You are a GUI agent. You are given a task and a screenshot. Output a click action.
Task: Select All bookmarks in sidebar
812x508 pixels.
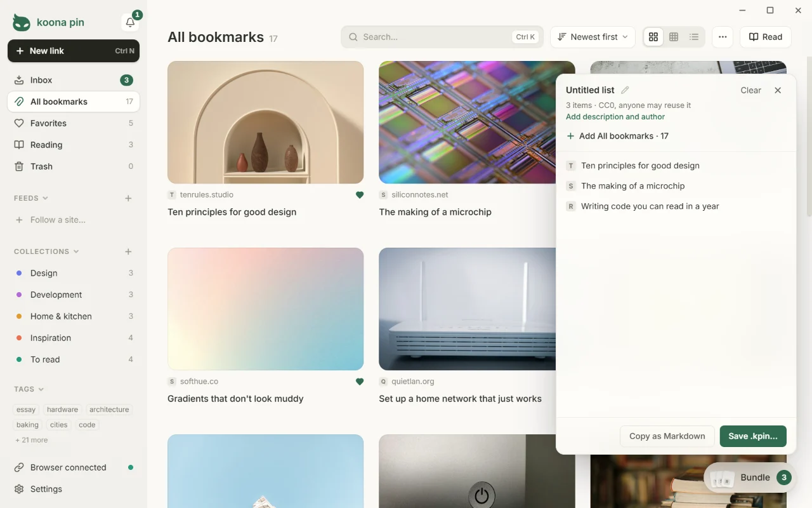pyautogui.click(x=74, y=102)
